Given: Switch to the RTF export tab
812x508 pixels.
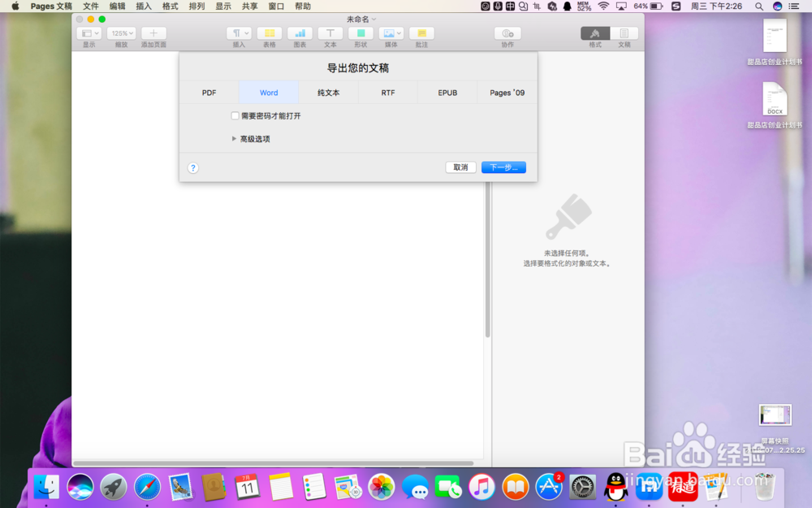Looking at the screenshot, I should tap(388, 93).
